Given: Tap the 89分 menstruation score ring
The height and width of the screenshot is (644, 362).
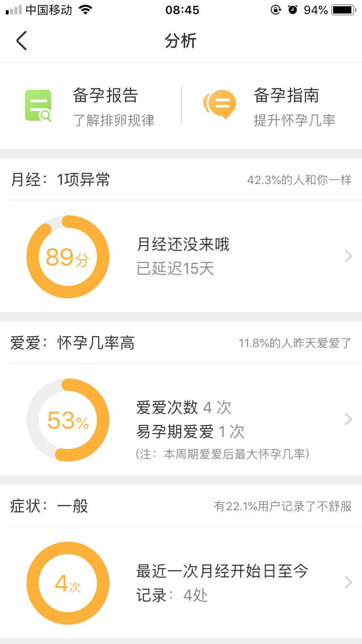Looking at the screenshot, I should [x=68, y=257].
